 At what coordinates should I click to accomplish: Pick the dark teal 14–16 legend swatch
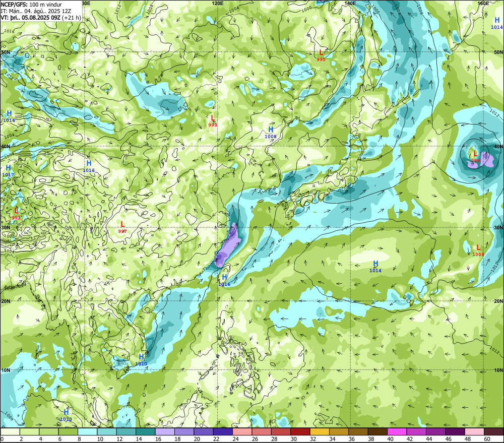145,432
